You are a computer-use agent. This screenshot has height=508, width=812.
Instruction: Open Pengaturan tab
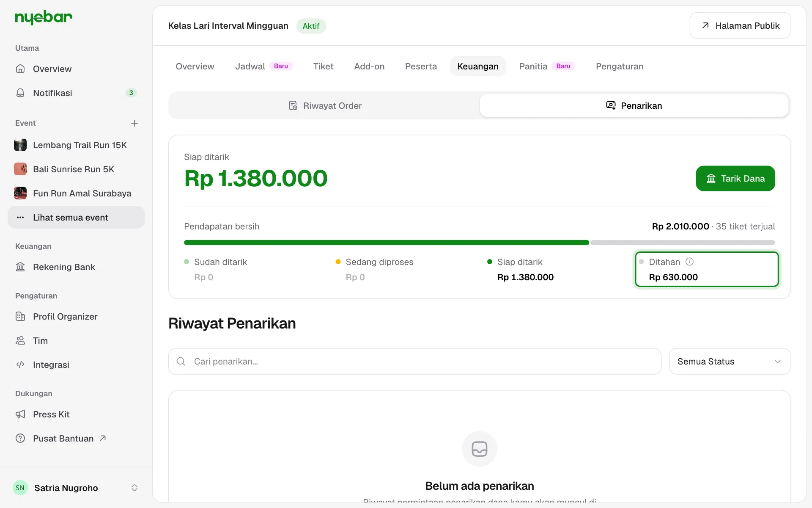620,66
